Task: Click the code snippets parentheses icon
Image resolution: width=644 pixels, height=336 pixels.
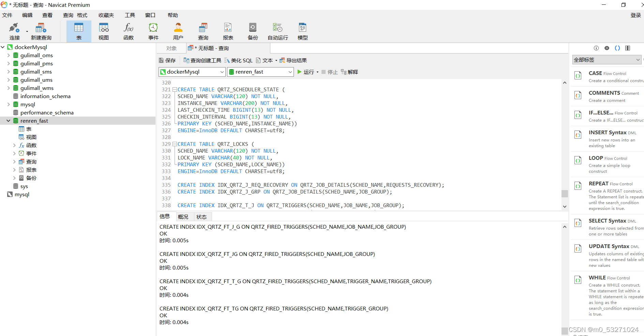Action: tap(617, 48)
